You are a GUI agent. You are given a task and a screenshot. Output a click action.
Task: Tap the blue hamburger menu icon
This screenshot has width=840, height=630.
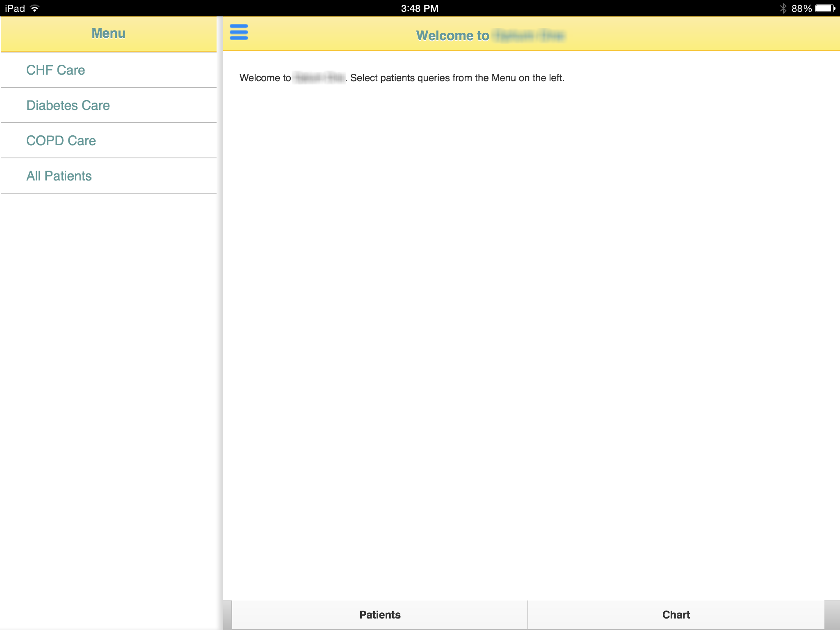238,32
